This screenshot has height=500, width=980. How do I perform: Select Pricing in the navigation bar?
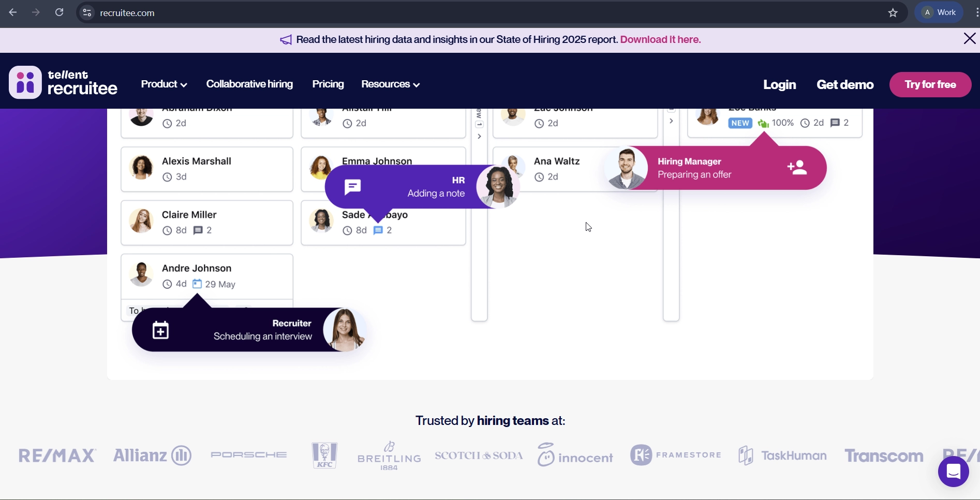tap(328, 84)
